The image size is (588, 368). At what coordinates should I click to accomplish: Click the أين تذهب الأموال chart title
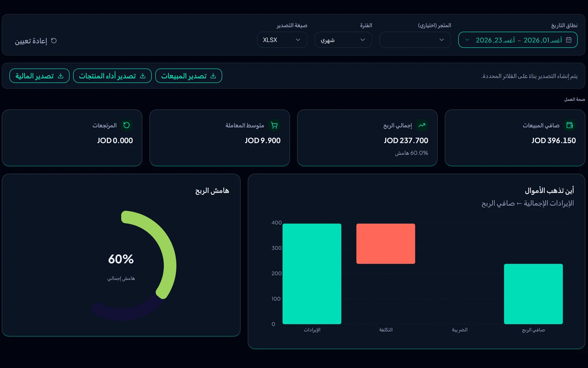(549, 191)
